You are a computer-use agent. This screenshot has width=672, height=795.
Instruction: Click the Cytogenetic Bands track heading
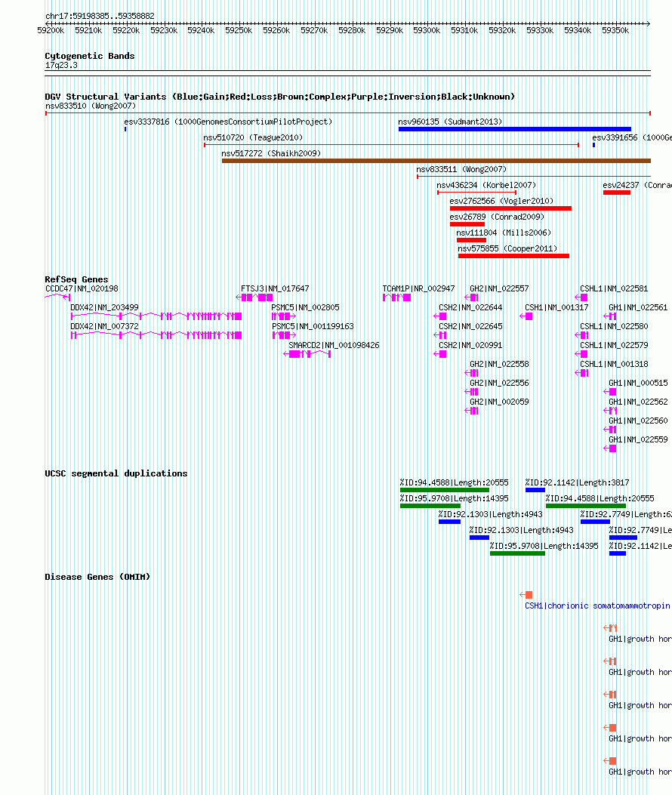(90, 57)
